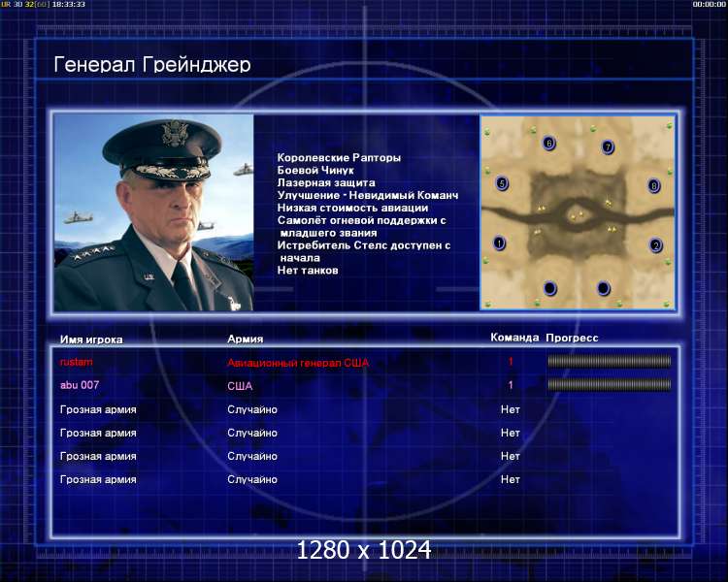Click the loading progress bar for rustam
This screenshot has width=728, height=582.
pyautogui.click(x=610, y=361)
